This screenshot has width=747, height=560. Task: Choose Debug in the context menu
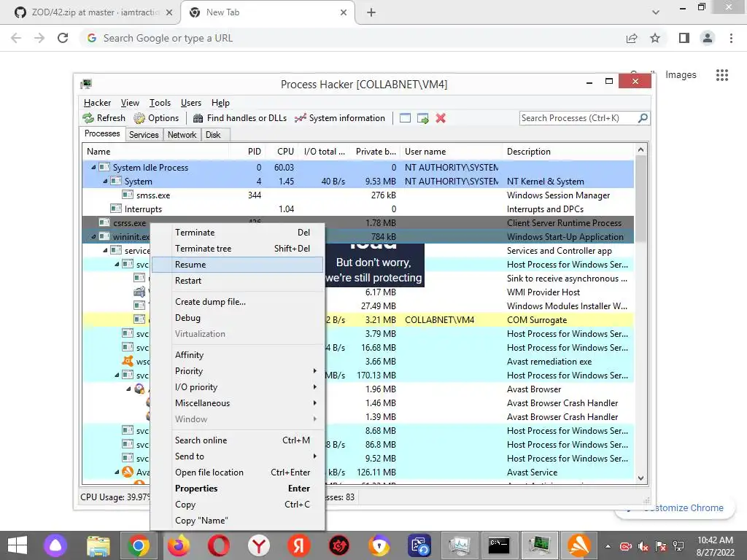[237, 318]
